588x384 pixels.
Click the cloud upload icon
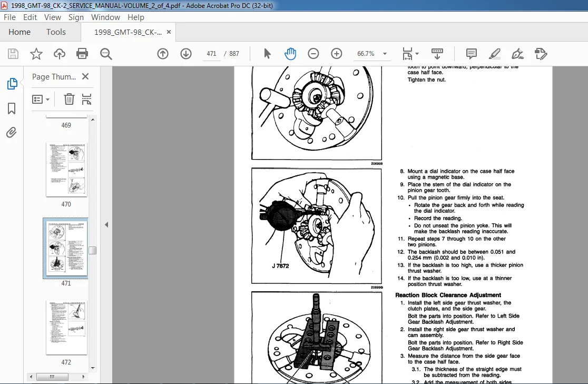(59, 54)
